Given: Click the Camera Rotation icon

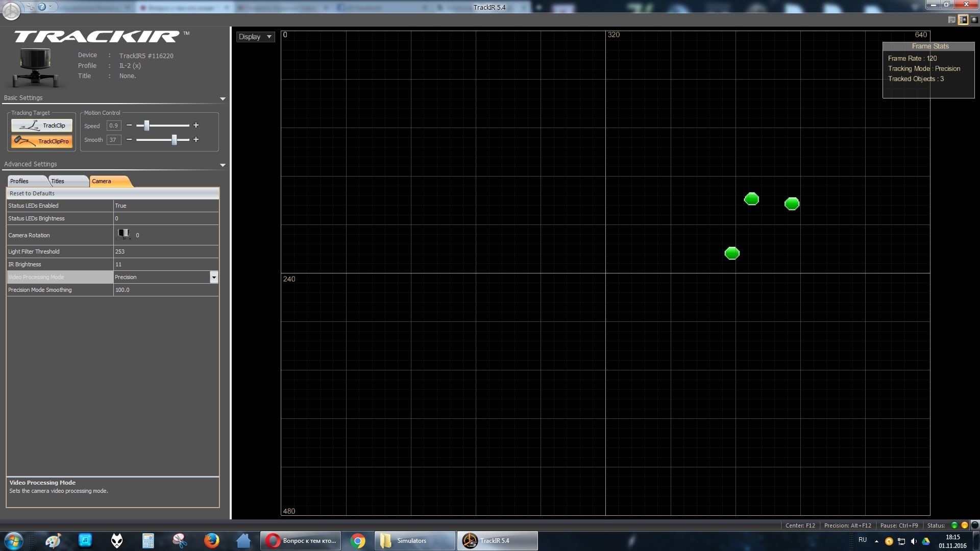Looking at the screenshot, I should click(x=124, y=234).
